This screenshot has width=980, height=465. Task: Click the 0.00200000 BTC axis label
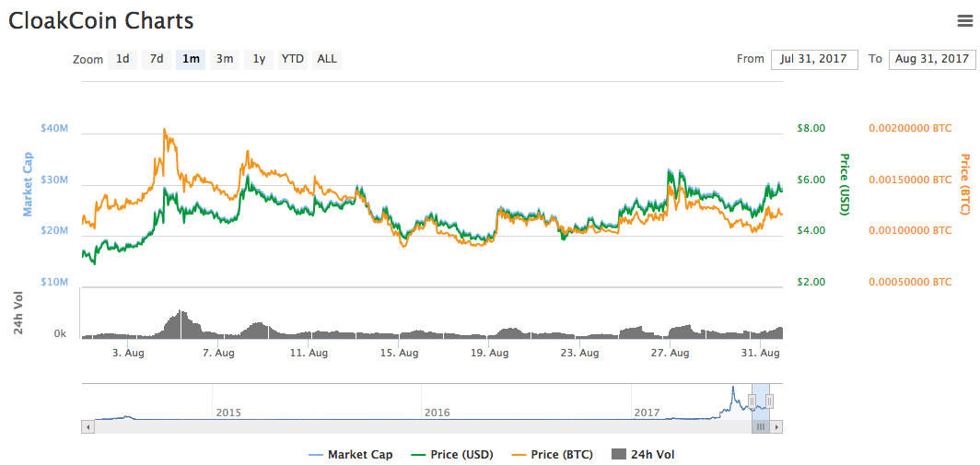[910, 128]
